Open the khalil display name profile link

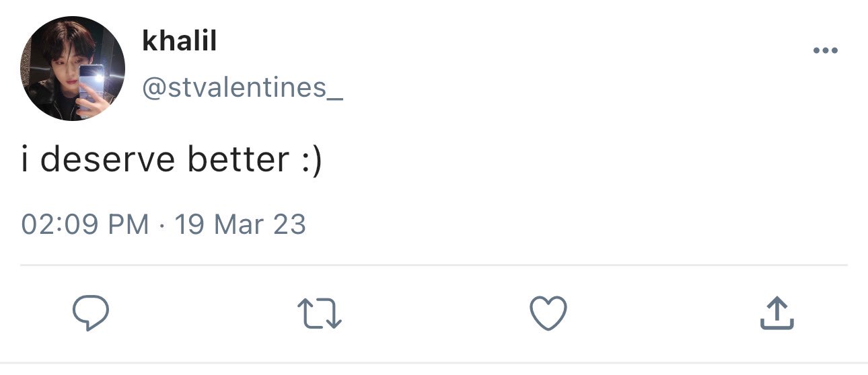179,41
